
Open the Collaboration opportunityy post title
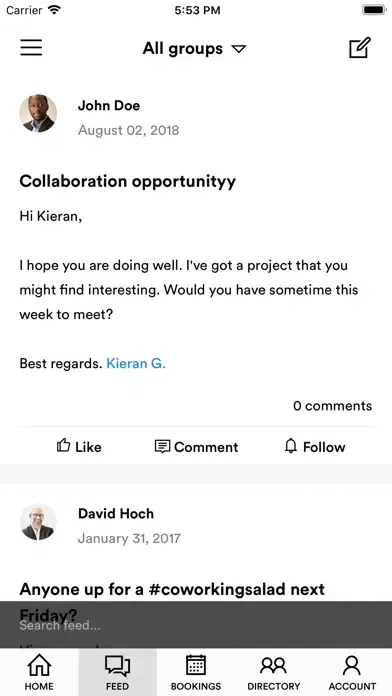pyautogui.click(x=128, y=182)
